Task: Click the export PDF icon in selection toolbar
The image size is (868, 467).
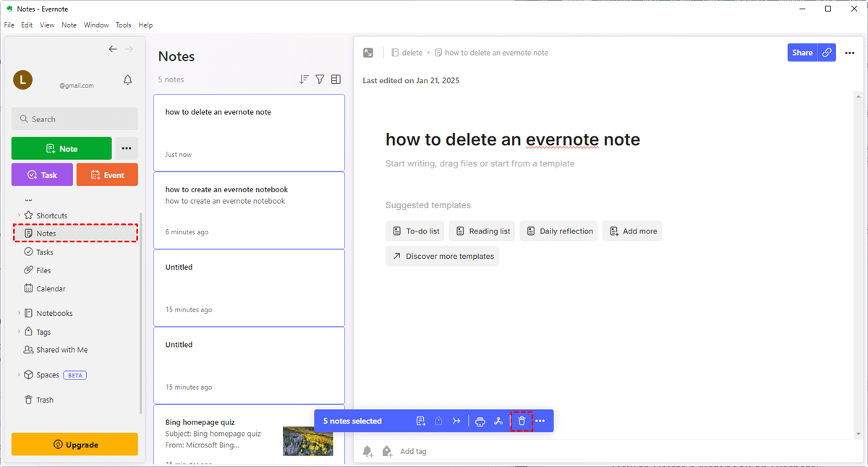Action: (498, 421)
